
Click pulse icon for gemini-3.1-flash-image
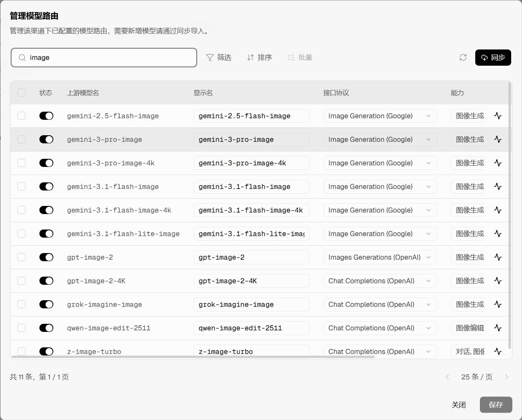[x=498, y=187]
